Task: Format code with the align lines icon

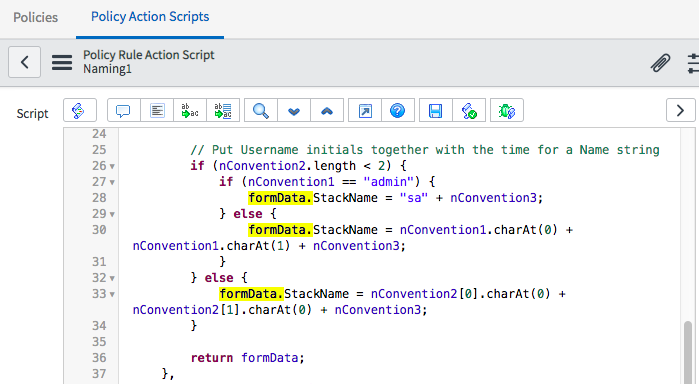Action: 157,111
